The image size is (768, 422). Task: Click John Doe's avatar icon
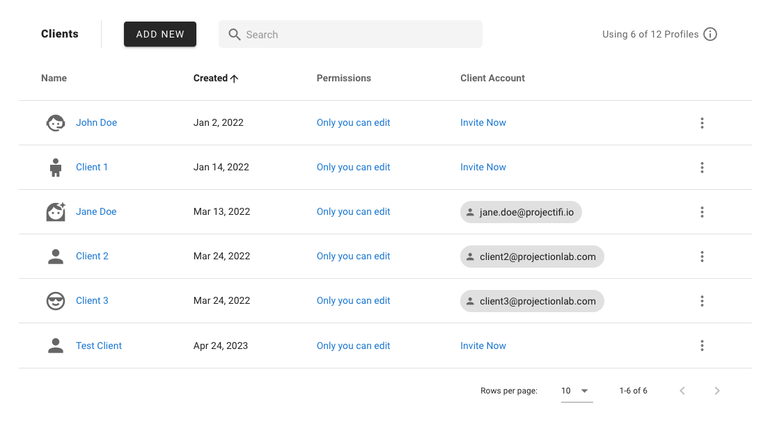click(56, 123)
